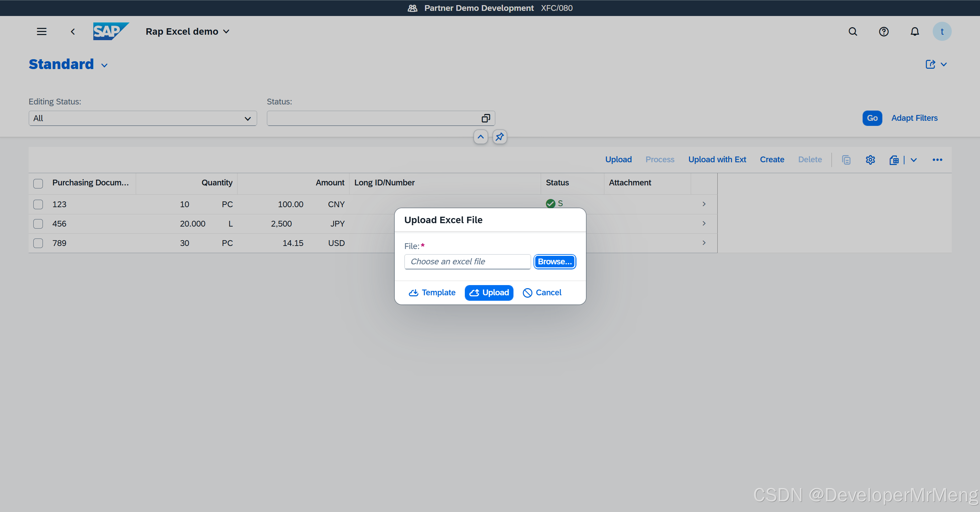Click the export to spreadsheet icon

click(894, 160)
